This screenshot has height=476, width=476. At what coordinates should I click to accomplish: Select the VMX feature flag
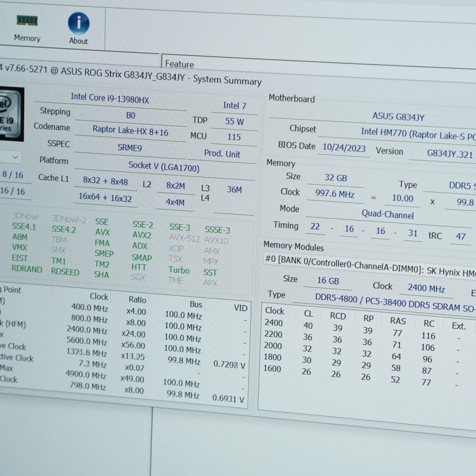click(20, 247)
